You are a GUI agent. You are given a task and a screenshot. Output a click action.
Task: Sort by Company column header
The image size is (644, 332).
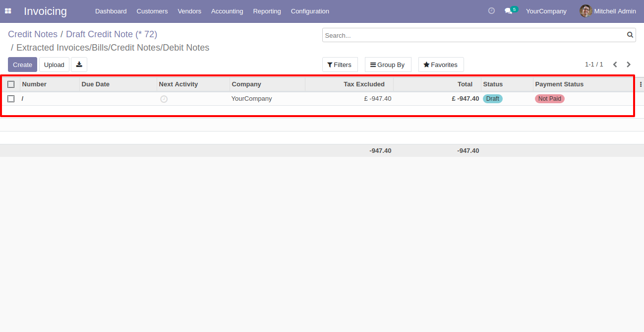point(267,84)
